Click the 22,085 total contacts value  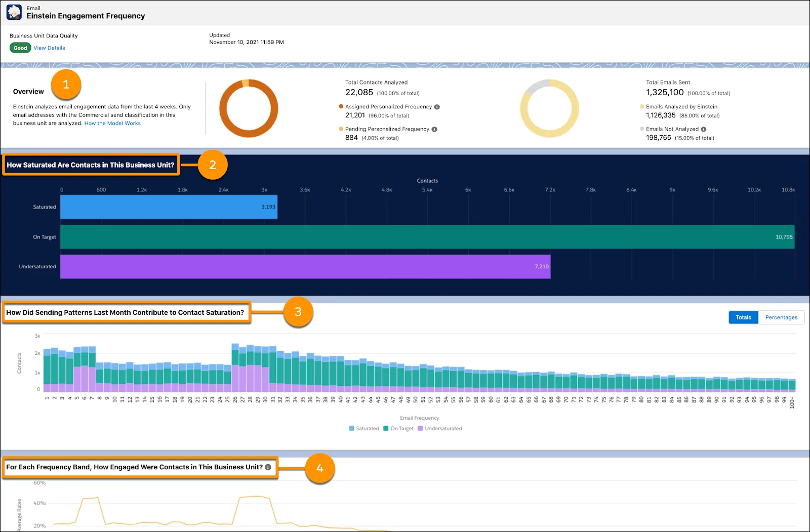[359, 93]
